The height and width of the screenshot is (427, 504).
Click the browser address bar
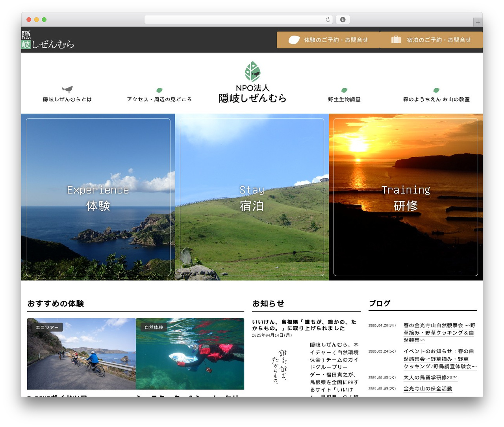[239, 19]
